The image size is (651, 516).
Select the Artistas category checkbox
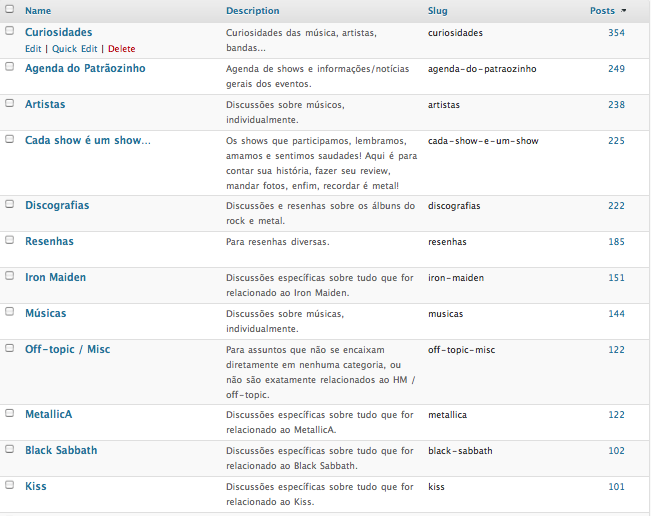tap(9, 104)
